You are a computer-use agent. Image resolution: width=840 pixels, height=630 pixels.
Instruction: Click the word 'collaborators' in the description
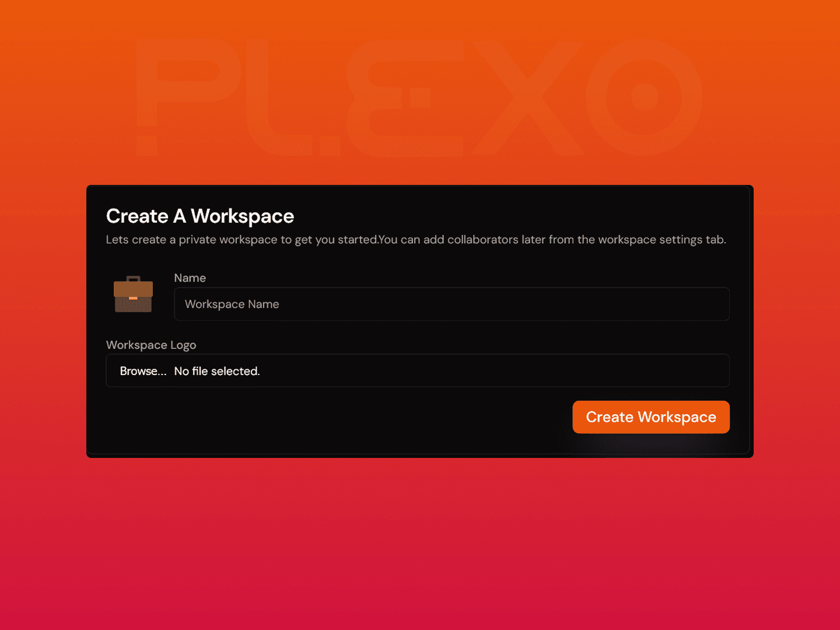point(482,240)
